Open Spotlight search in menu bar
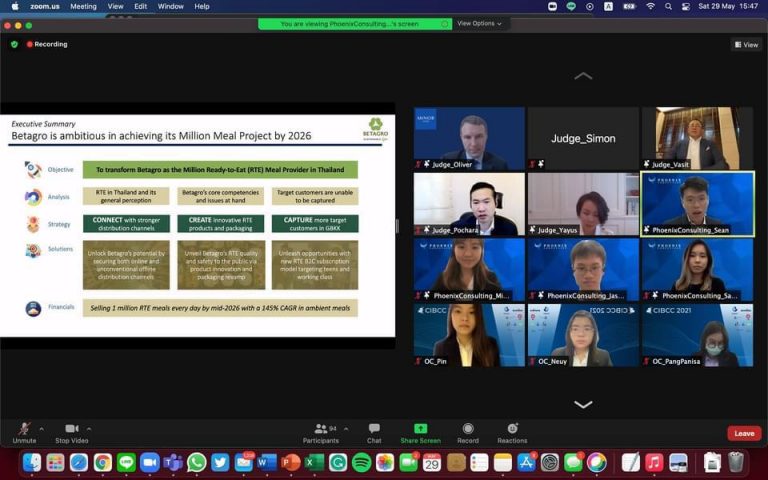 click(668, 6)
